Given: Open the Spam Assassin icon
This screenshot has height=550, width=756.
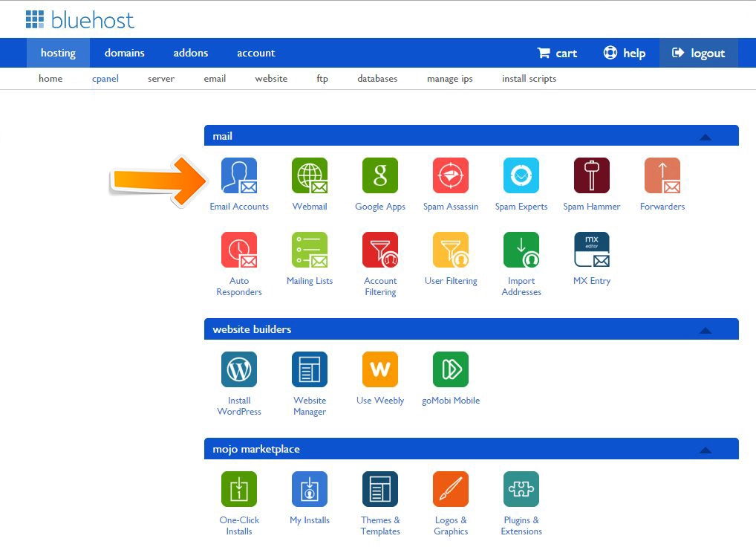Looking at the screenshot, I should point(451,175).
